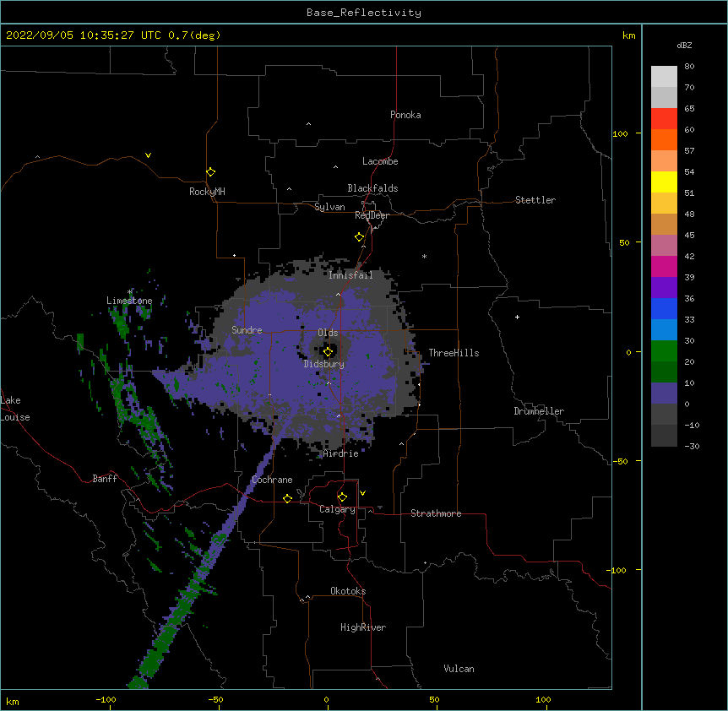Click the Lacombe town label

tap(380, 161)
